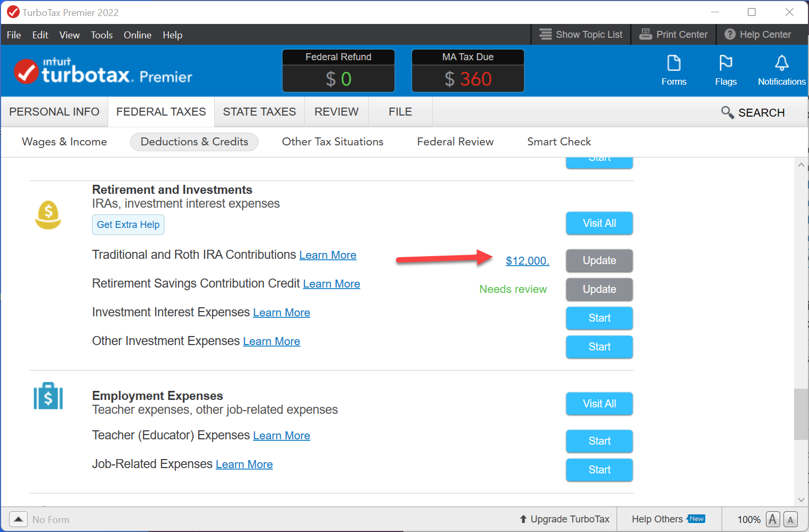
Task: Click the form panel up-arrow button
Action: [18, 519]
